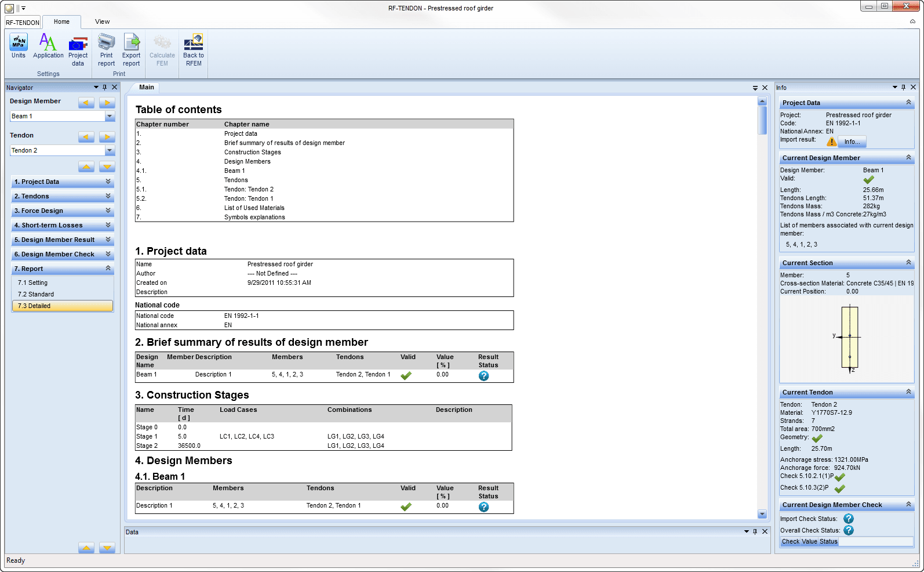The width and height of the screenshot is (924, 572).
Task: Select 7.3 Detailed report page
Action: click(x=63, y=306)
